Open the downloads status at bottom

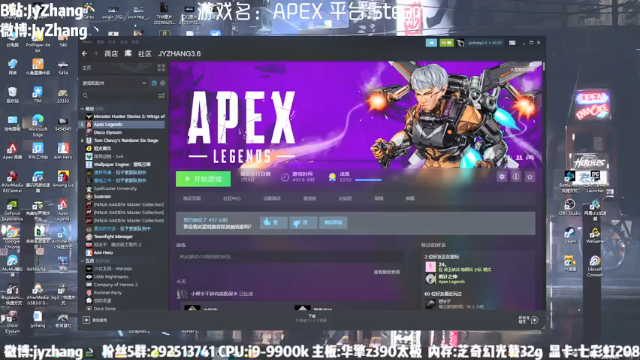point(312,318)
